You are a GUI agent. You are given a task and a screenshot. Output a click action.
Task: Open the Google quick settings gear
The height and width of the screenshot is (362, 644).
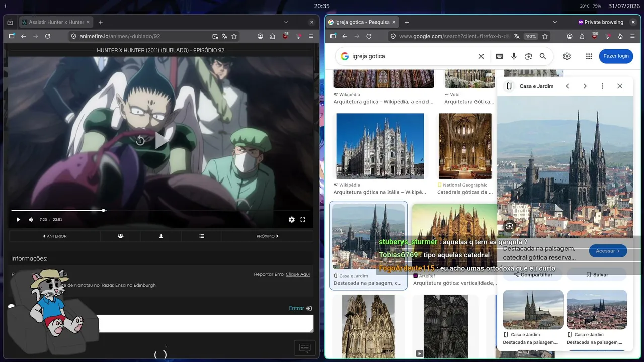pyautogui.click(x=567, y=56)
